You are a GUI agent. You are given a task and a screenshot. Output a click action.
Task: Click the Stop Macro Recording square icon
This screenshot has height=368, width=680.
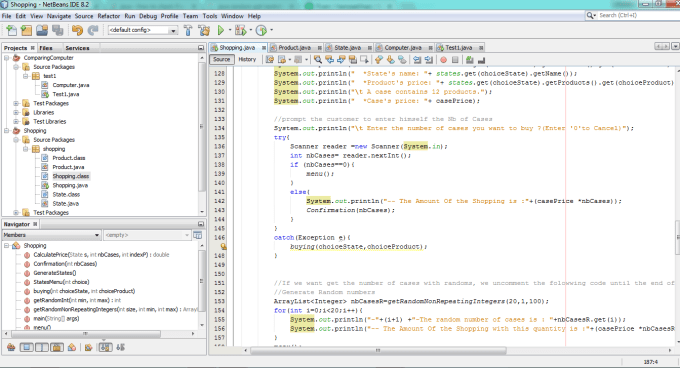click(x=455, y=59)
